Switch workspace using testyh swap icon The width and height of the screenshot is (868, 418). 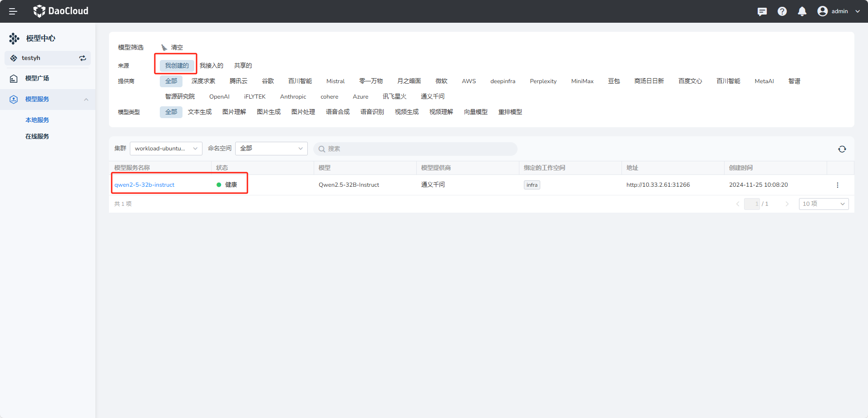click(83, 58)
